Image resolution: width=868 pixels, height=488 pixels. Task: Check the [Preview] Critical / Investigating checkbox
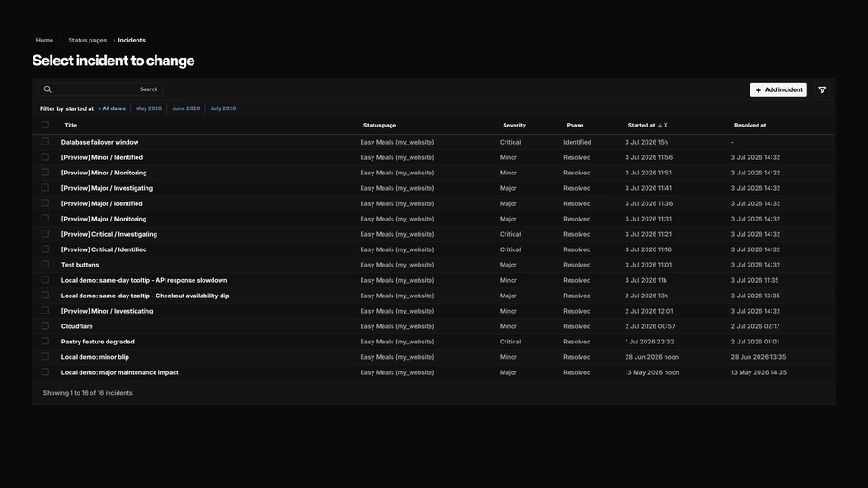point(45,234)
